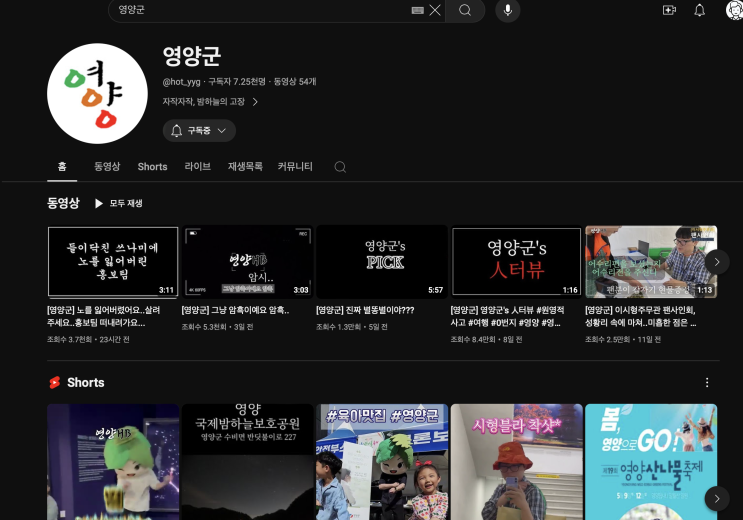Click the magnifier search button
The width and height of the screenshot is (743, 520).
465,10
